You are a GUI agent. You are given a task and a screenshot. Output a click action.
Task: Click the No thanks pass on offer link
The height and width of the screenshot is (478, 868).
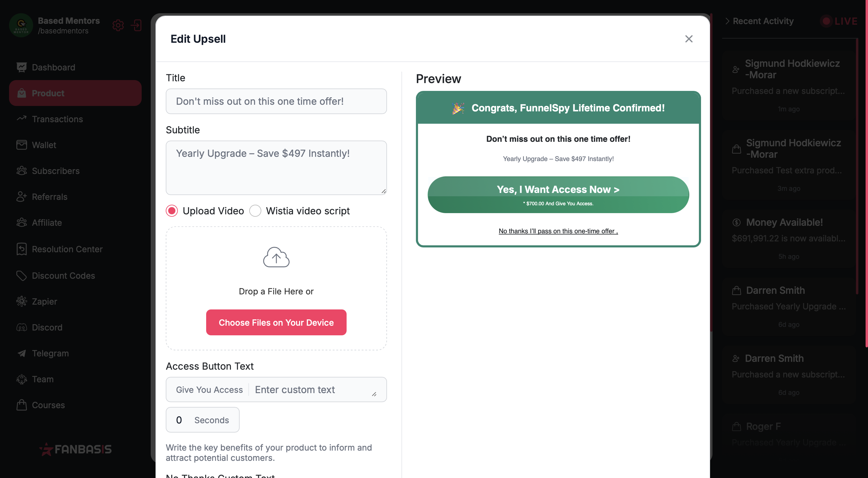pos(558,231)
